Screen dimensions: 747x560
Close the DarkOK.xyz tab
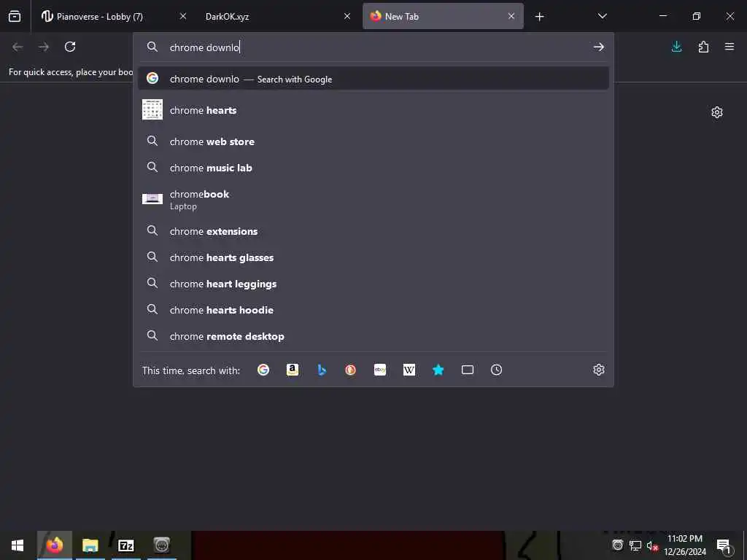(x=347, y=16)
